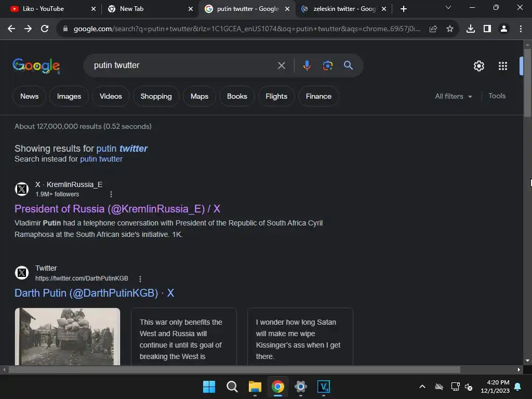Filter results by Images
This screenshot has width=532, height=399.
coord(69,96)
